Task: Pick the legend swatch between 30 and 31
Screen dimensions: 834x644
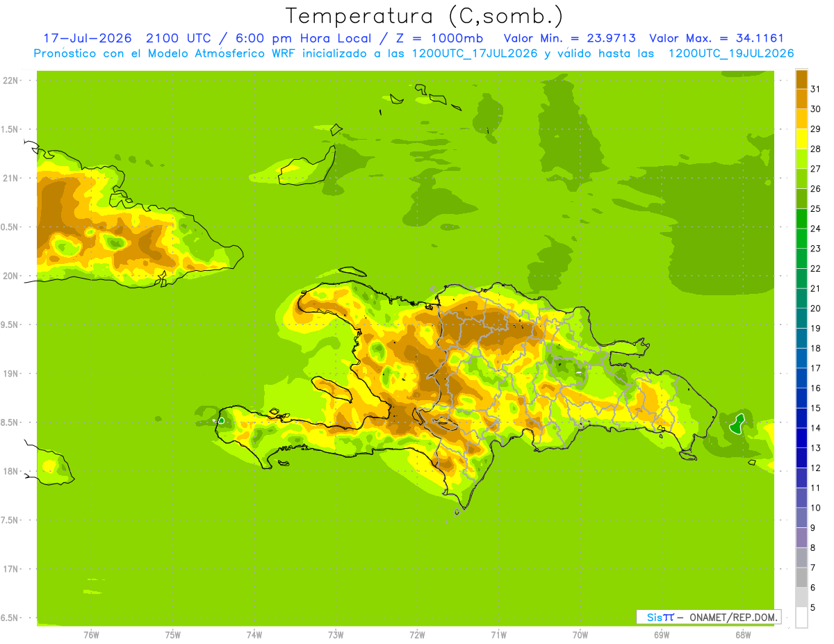Action: [x=801, y=99]
